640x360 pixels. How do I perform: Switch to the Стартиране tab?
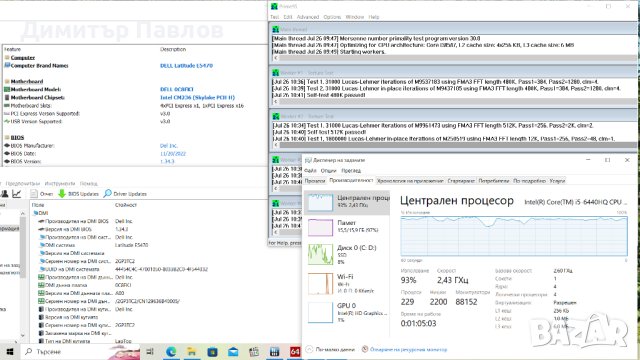coord(461,181)
